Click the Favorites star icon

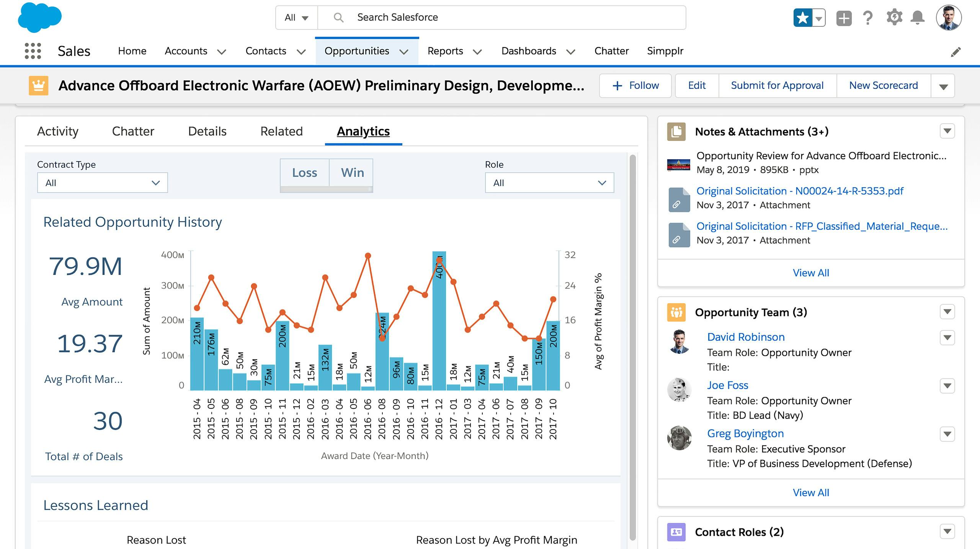pyautogui.click(x=802, y=18)
